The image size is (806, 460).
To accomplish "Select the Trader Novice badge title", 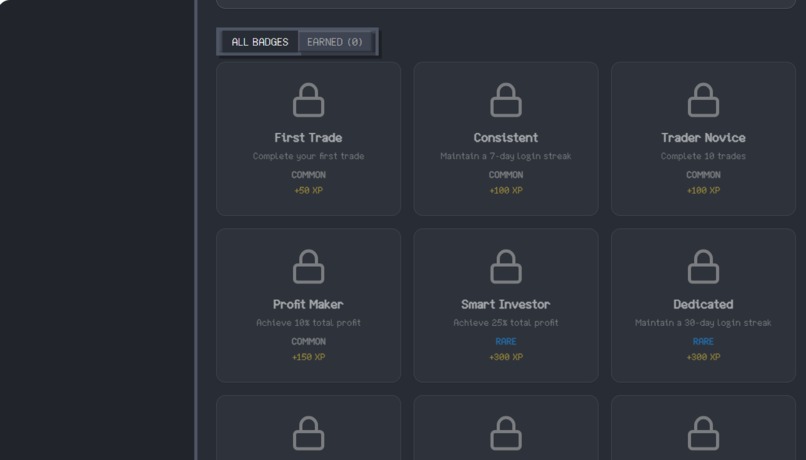I will point(703,138).
